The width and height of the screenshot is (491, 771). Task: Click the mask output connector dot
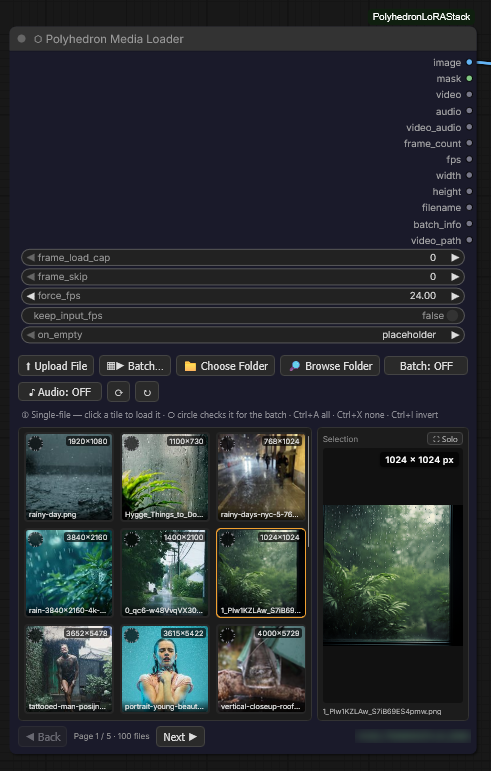click(x=469, y=78)
